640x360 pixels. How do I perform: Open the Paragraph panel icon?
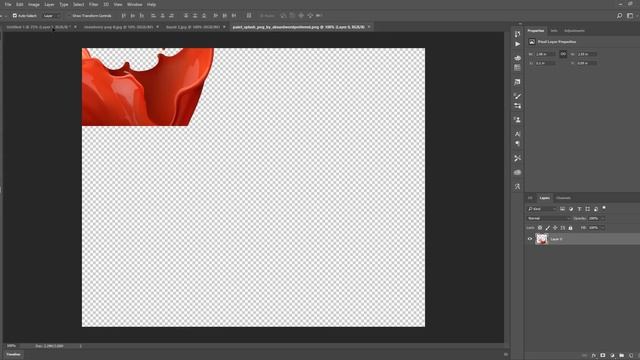click(x=518, y=144)
